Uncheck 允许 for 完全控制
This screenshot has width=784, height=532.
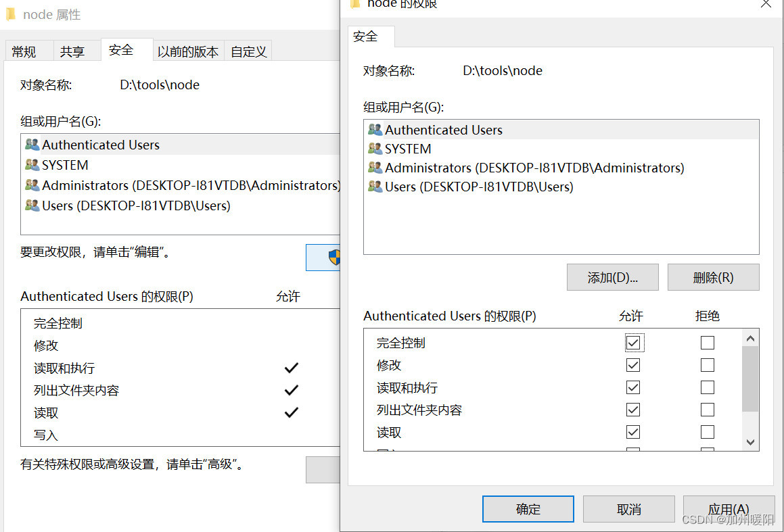[634, 342]
